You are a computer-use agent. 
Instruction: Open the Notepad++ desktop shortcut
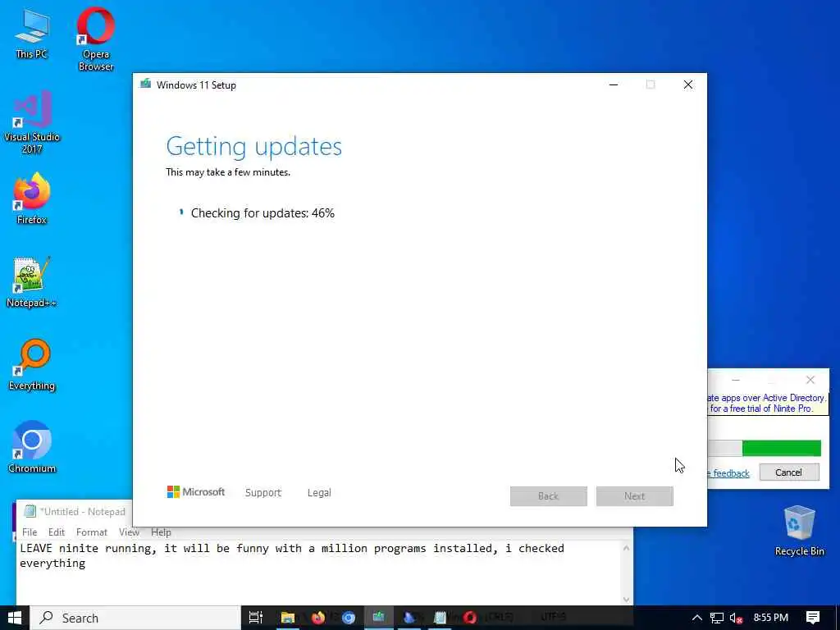click(x=32, y=282)
